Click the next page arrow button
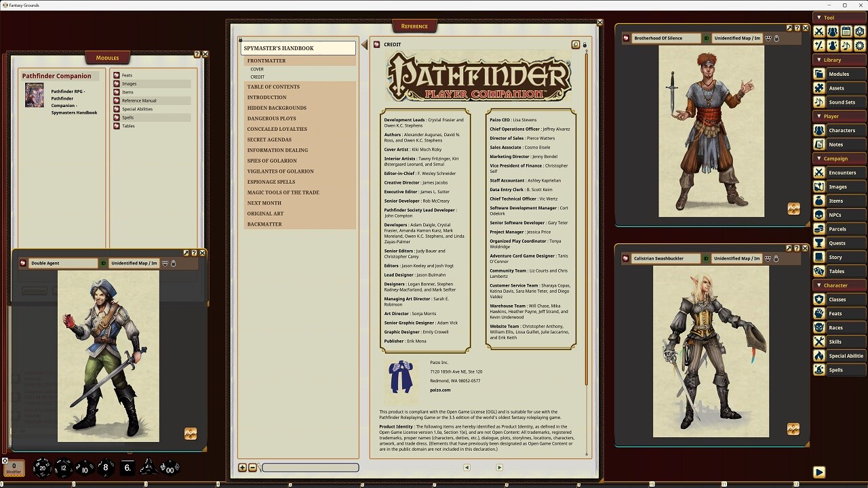This screenshot has width=868, height=488. pos(500,467)
